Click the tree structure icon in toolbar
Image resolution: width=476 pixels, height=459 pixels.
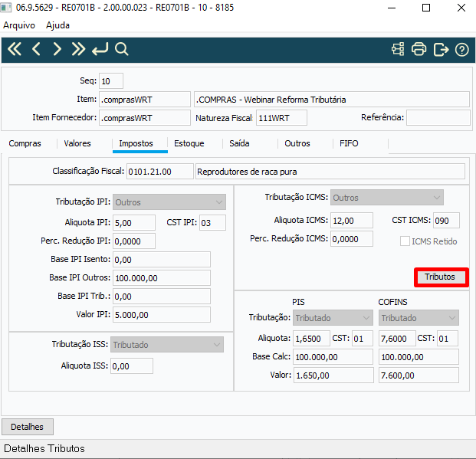(x=398, y=49)
